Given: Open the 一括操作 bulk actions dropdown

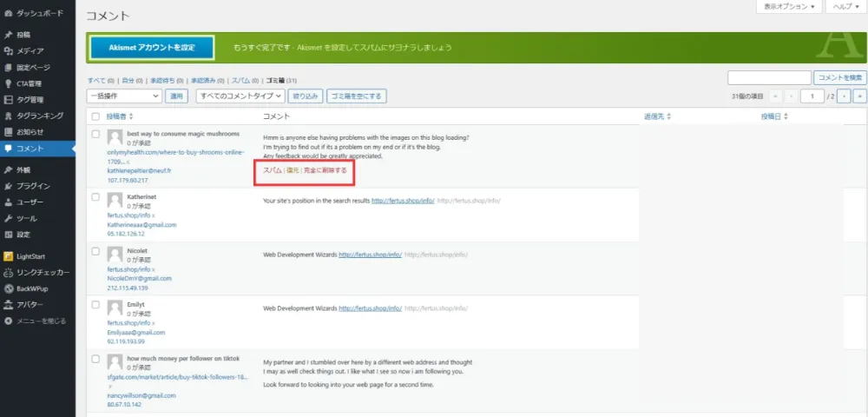Looking at the screenshot, I should pyautogui.click(x=124, y=96).
